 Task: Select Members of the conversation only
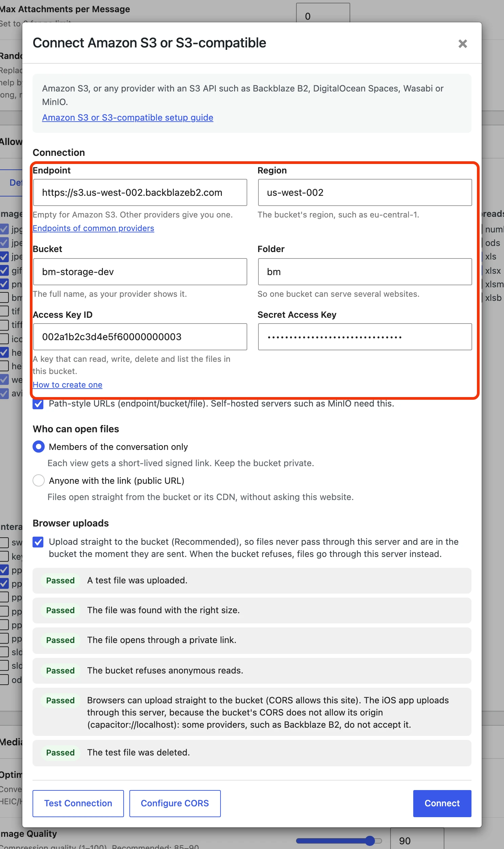point(39,447)
